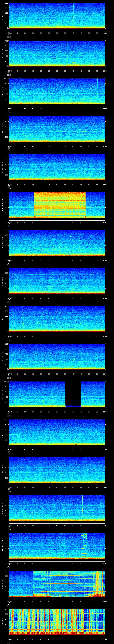The image size is (114, 644).
Task: Open the 23:16:00 spectrogram panel
Action: pos(57,318)
